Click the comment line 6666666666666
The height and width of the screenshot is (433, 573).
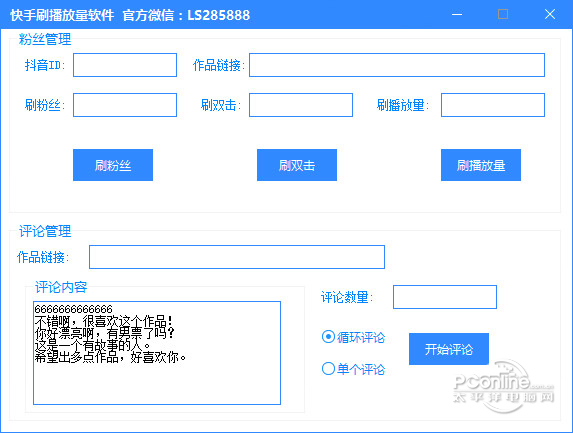point(73,309)
